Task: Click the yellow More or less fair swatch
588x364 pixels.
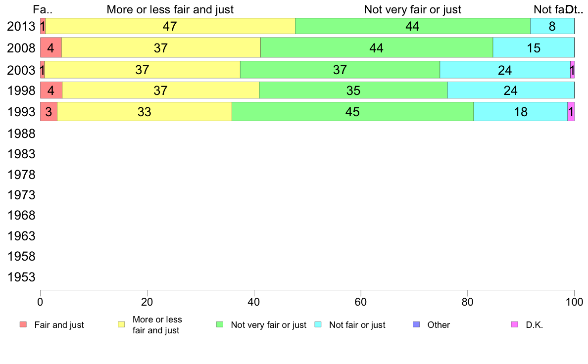Action: point(121,324)
